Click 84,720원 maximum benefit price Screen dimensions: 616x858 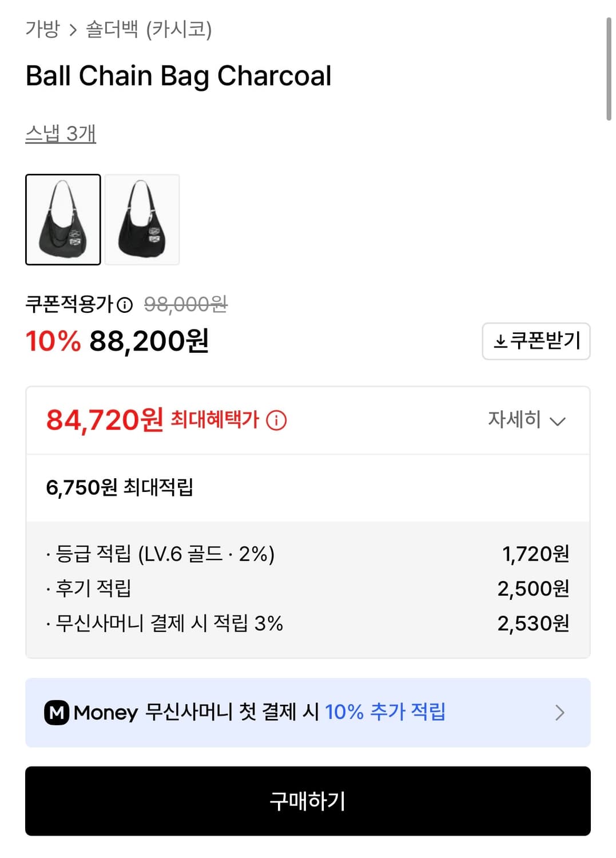(x=105, y=420)
